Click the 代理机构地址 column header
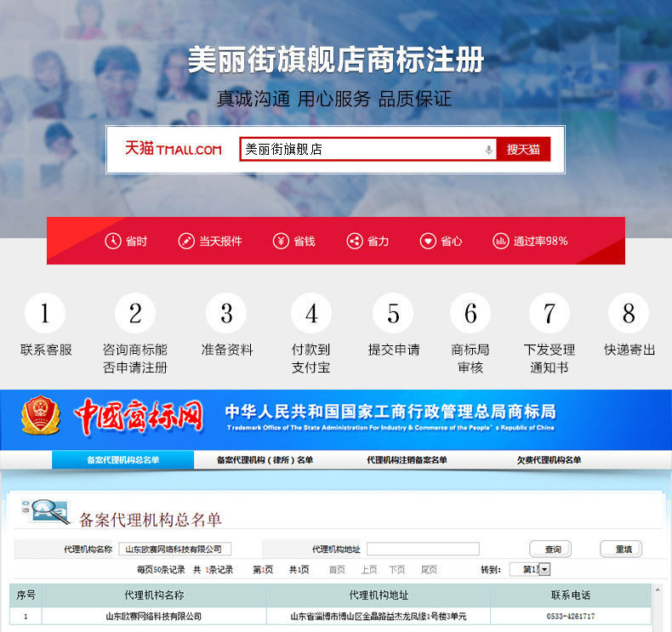 [379, 595]
